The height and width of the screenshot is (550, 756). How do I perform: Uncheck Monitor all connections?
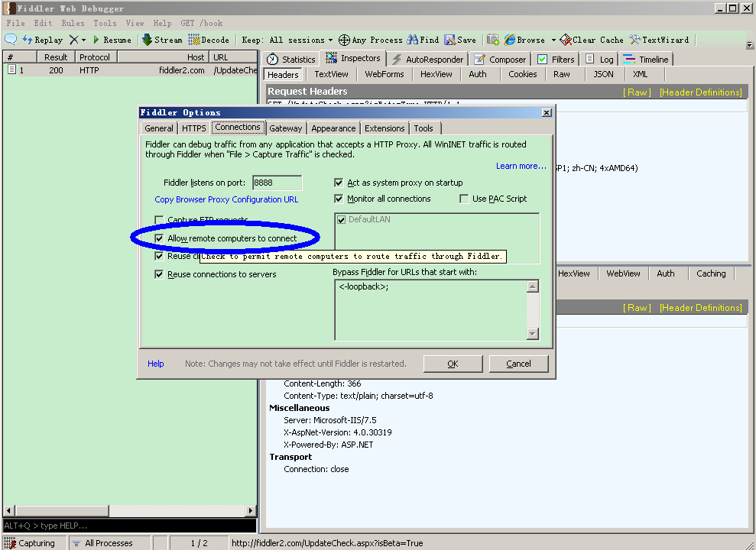point(339,199)
